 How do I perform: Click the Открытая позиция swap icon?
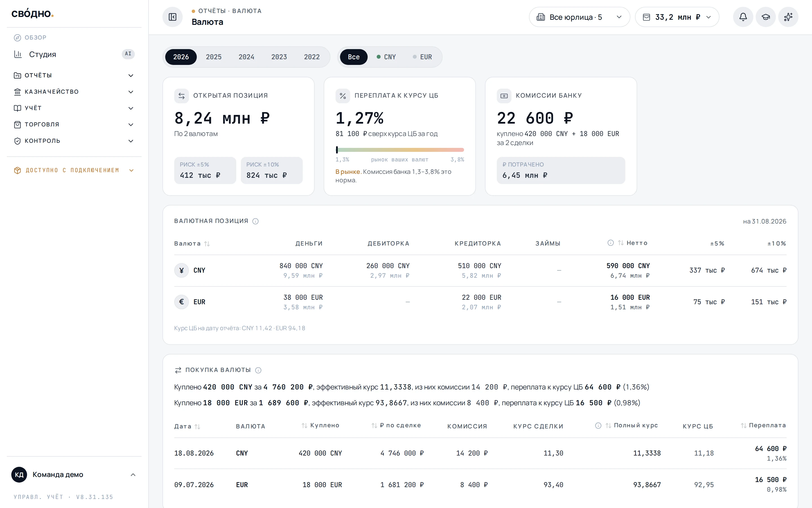[182, 96]
